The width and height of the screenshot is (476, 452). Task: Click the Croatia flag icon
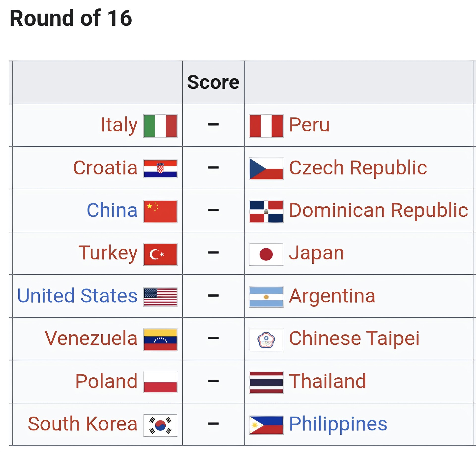tap(160, 169)
